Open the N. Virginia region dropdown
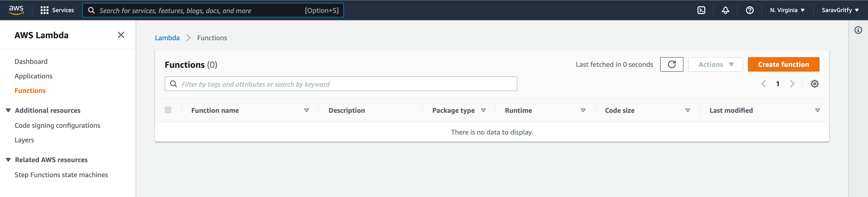This screenshot has width=868, height=197. 787,10
